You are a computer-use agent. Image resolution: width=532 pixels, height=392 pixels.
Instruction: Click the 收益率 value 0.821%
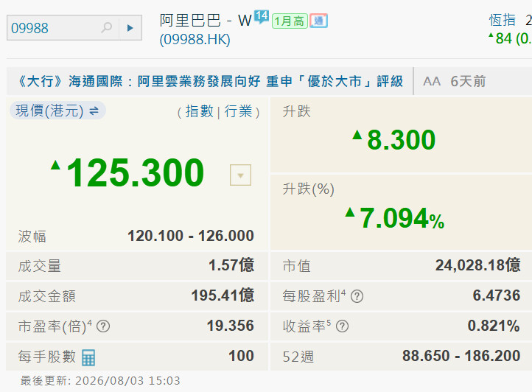click(494, 326)
